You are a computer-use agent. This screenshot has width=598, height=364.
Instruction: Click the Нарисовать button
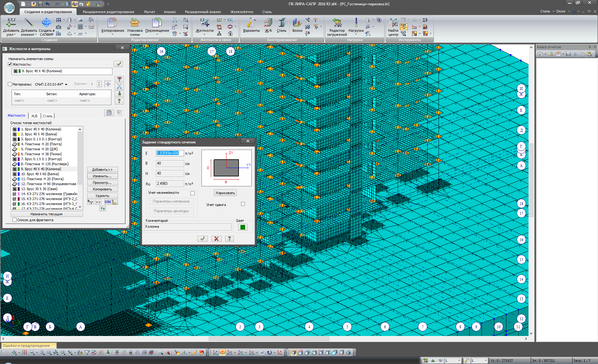[x=225, y=193]
